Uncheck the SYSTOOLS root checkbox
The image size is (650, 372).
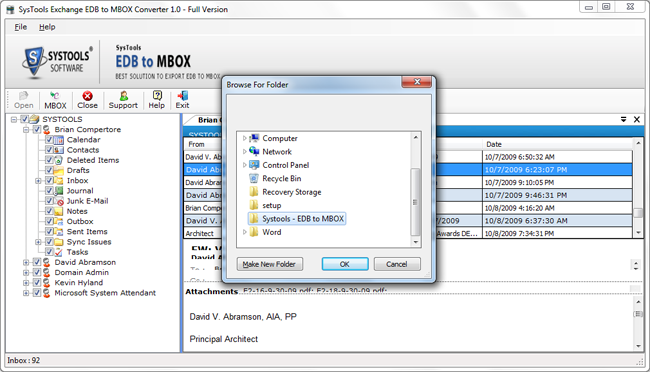(x=24, y=119)
